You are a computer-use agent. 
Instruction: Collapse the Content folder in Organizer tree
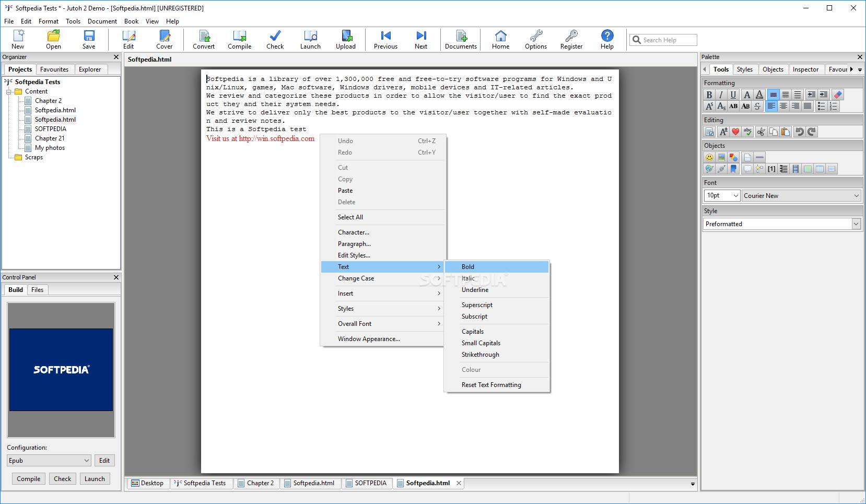[9, 91]
